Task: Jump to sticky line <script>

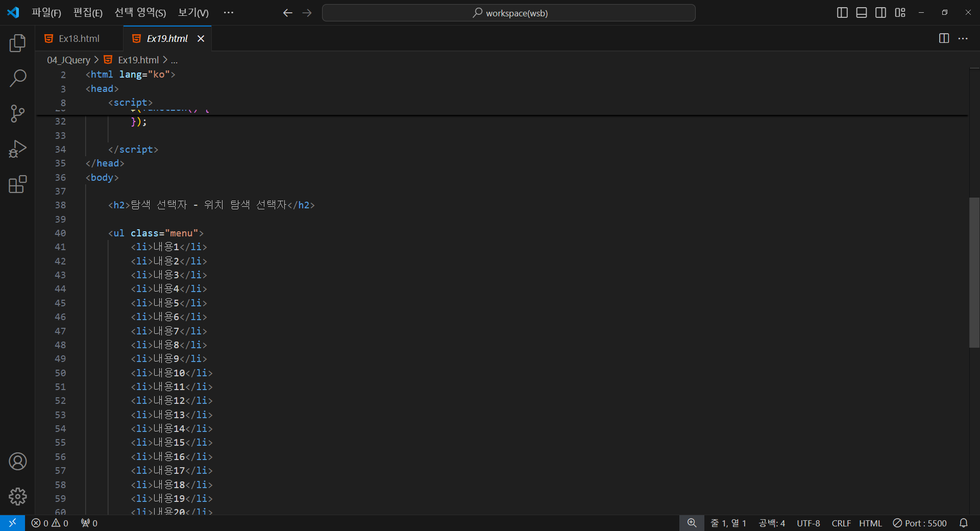Action: (130, 103)
